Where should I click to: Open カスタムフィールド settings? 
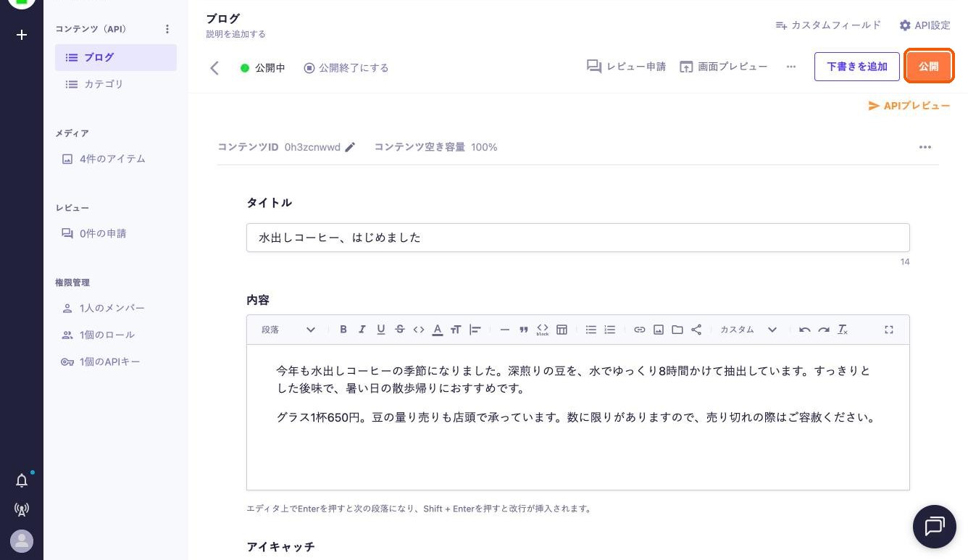click(x=828, y=25)
